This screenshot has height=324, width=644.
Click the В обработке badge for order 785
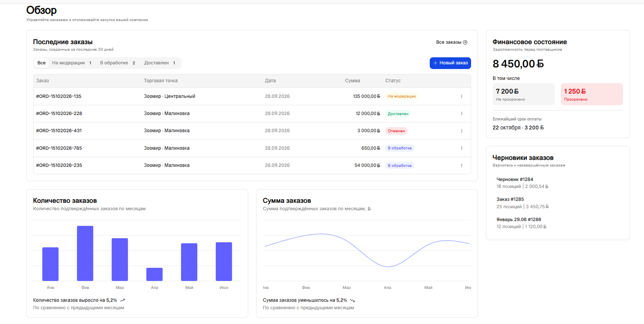point(400,148)
